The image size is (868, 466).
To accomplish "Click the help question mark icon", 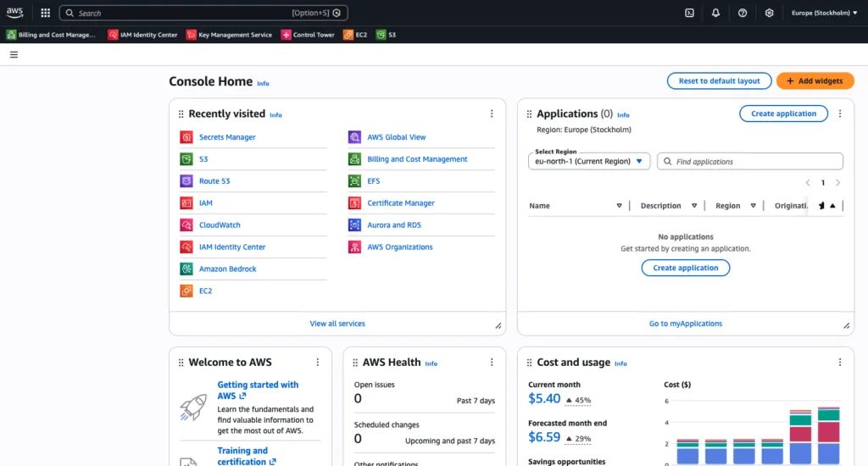I will point(743,13).
